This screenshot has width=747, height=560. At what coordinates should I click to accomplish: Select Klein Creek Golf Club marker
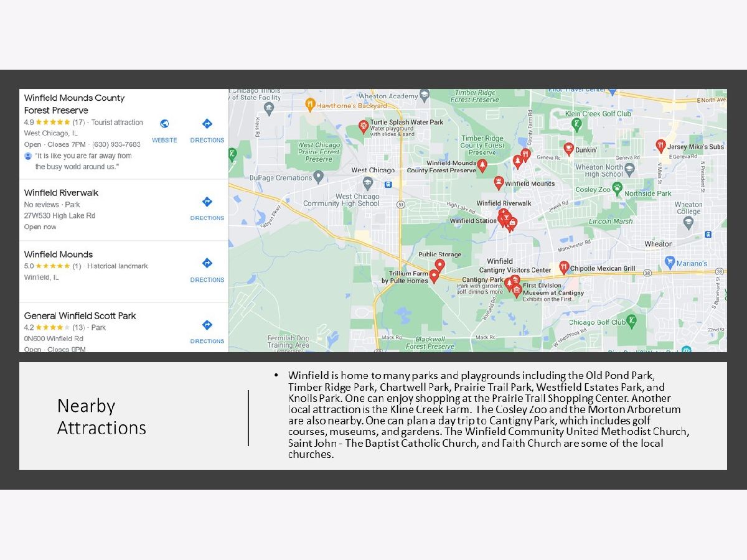coord(577,124)
